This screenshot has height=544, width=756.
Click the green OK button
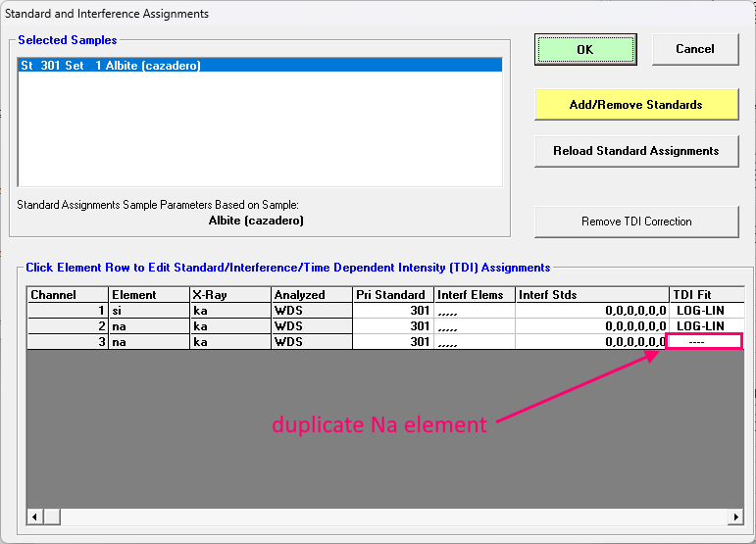(584, 49)
